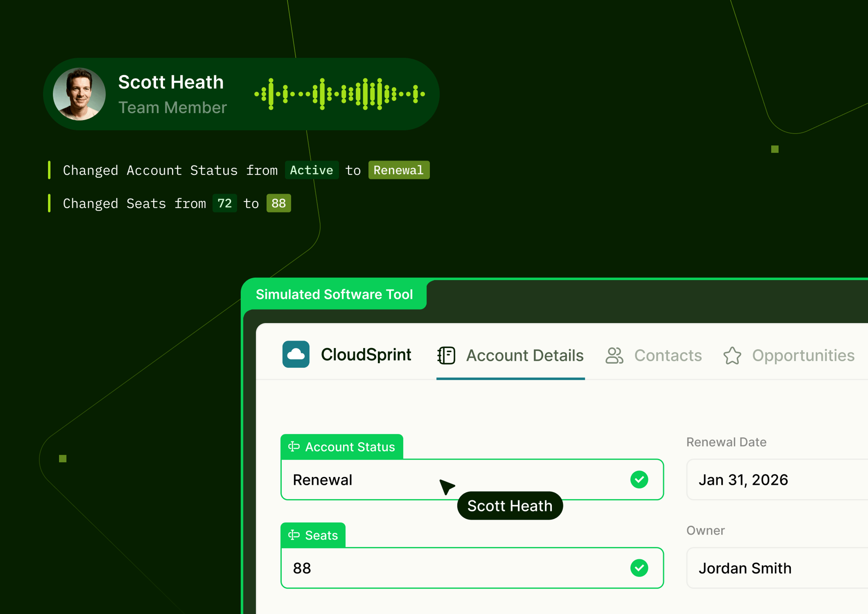The width and height of the screenshot is (868, 614).
Task: Click the Scott Heath cursor name label
Action: click(x=509, y=506)
